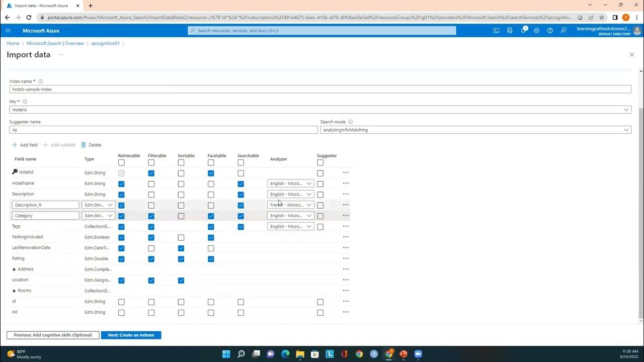Image resolution: width=644 pixels, height=362 pixels.
Task: Click the Description_fr field name box
Action: click(45, 205)
